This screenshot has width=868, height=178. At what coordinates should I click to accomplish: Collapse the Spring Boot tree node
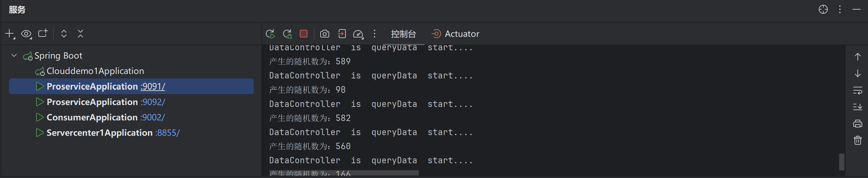click(14, 55)
